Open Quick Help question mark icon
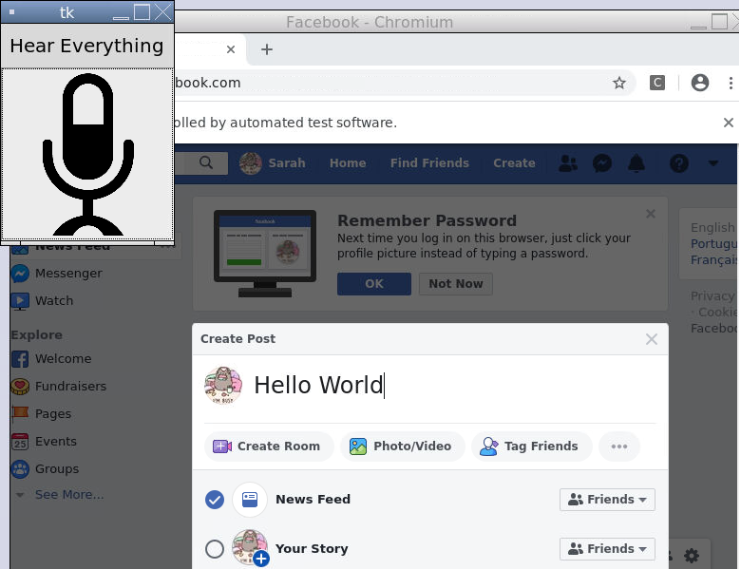 point(679,163)
